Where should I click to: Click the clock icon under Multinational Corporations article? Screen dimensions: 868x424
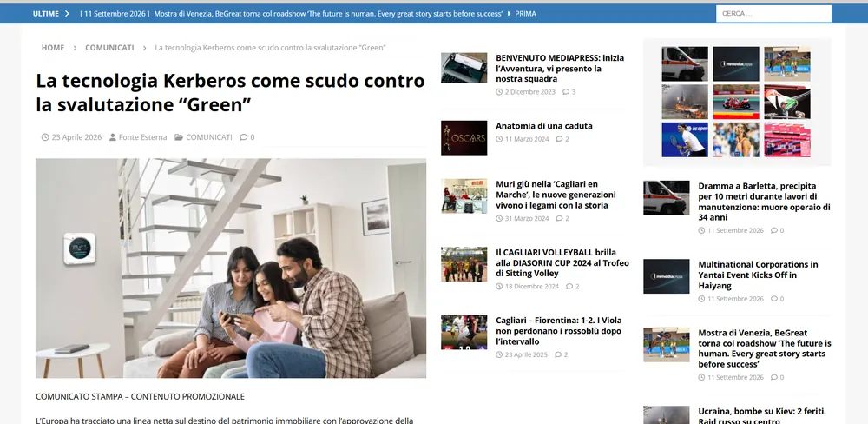pos(701,299)
